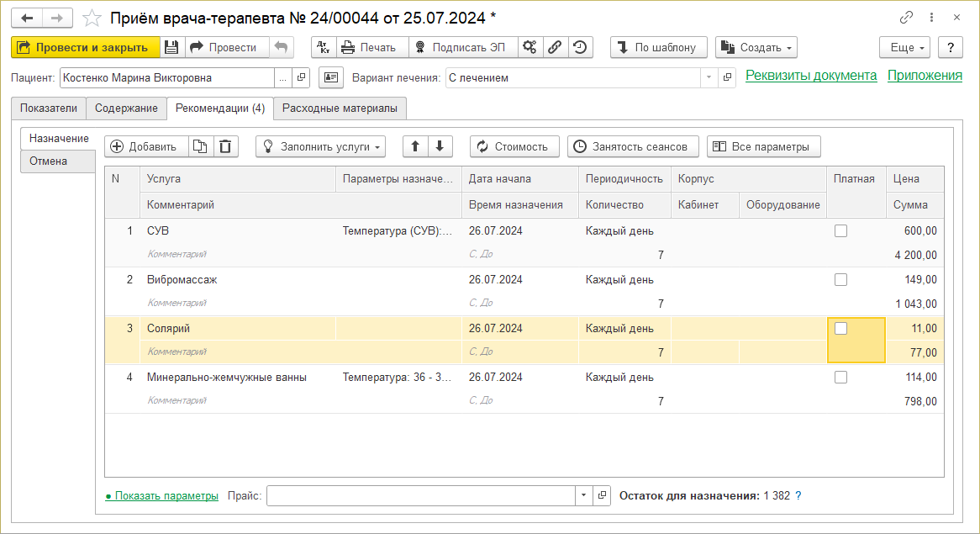Switch to the Расходные материалы tab

pos(340,108)
